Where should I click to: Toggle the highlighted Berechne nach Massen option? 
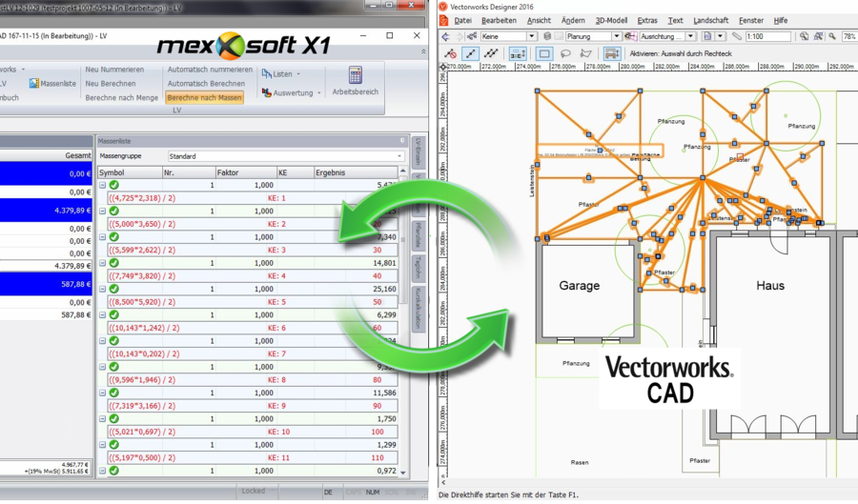pyautogui.click(x=204, y=98)
